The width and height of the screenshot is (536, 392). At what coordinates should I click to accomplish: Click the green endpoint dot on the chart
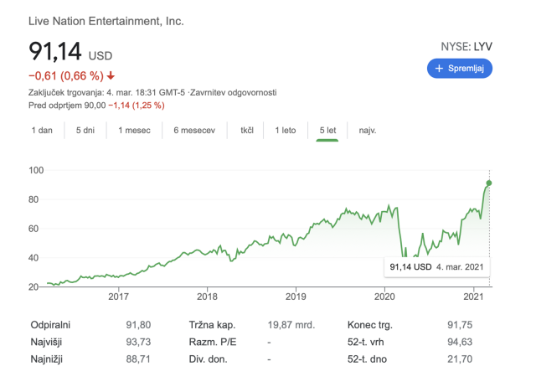pos(489,183)
